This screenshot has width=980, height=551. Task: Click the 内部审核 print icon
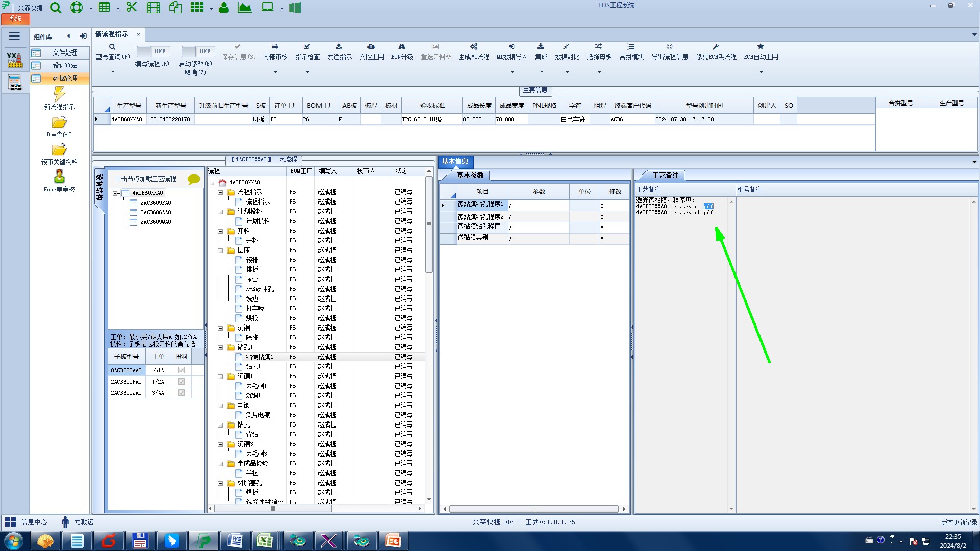click(275, 47)
